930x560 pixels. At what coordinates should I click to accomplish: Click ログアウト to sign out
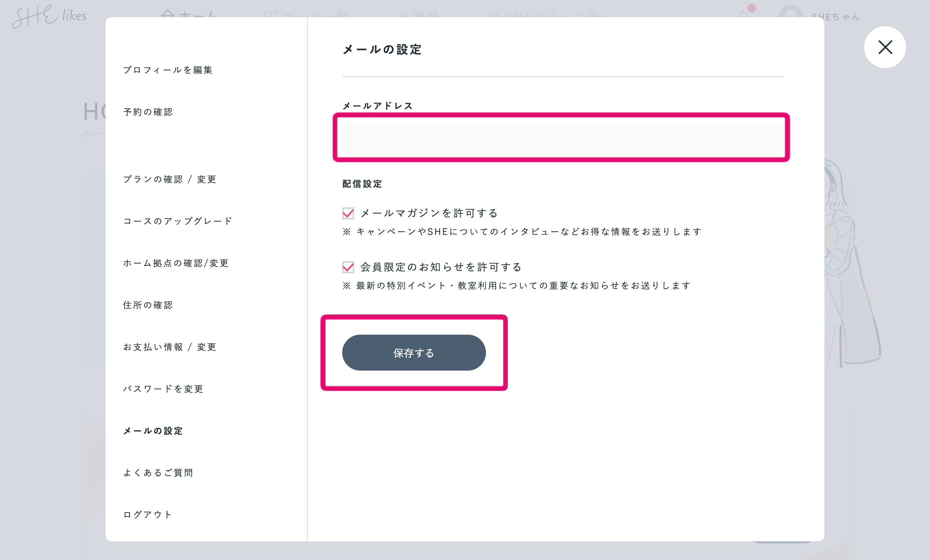click(148, 515)
